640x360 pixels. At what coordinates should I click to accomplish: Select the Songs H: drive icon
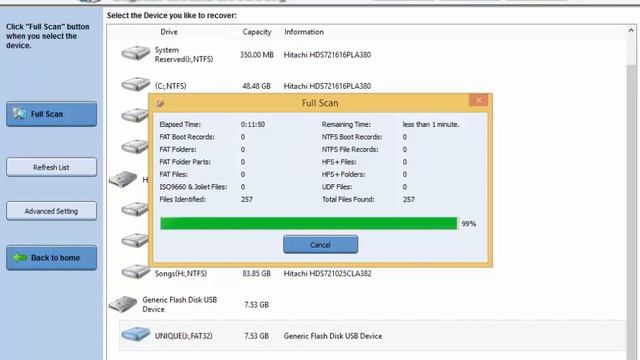tap(136, 272)
